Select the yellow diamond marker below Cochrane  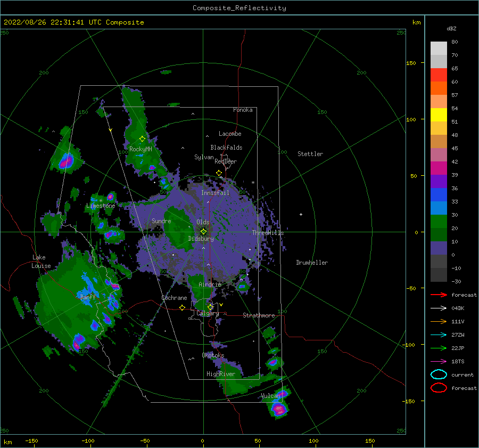click(x=182, y=307)
